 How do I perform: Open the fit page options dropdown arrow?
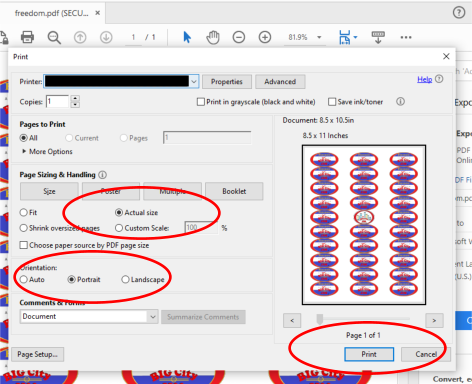click(355, 37)
